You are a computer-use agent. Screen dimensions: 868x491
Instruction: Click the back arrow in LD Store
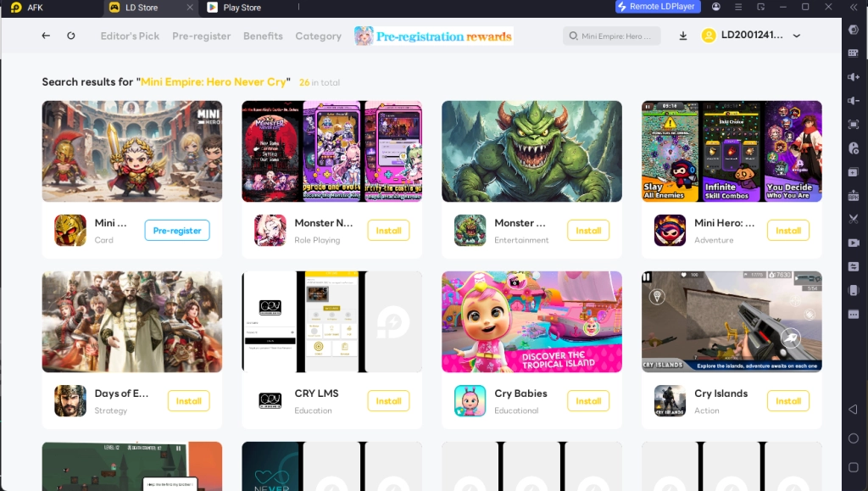[46, 36]
